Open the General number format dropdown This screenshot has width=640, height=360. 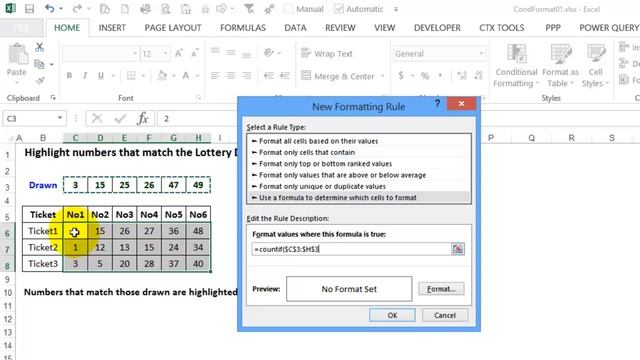(481, 53)
